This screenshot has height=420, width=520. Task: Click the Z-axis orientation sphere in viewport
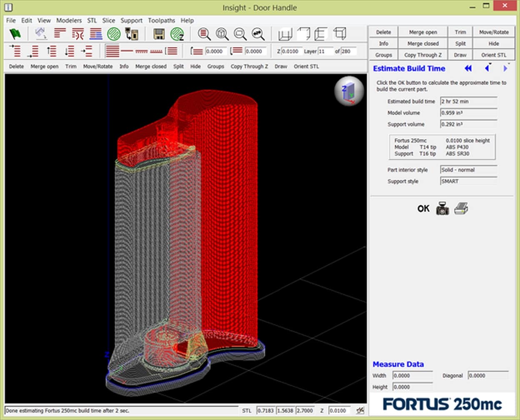[x=349, y=92]
